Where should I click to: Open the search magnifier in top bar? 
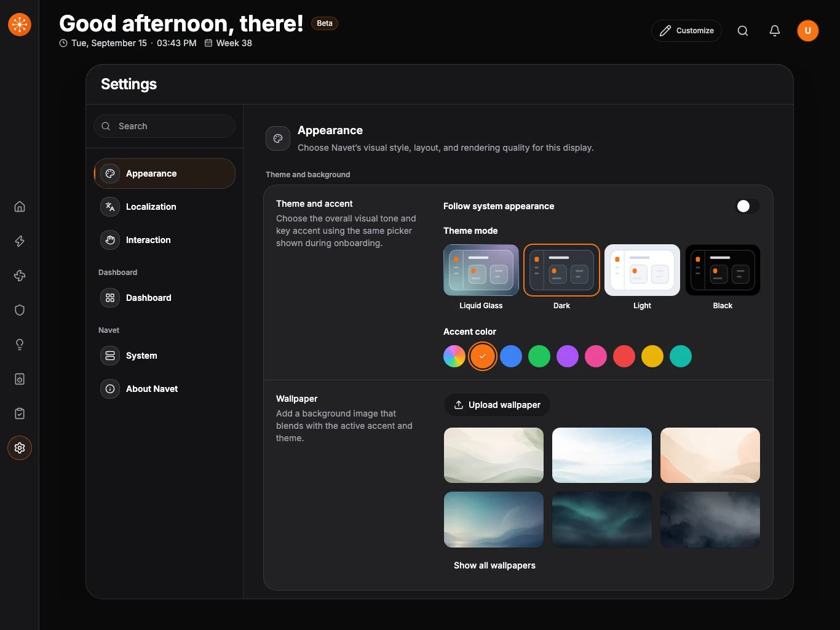click(743, 31)
